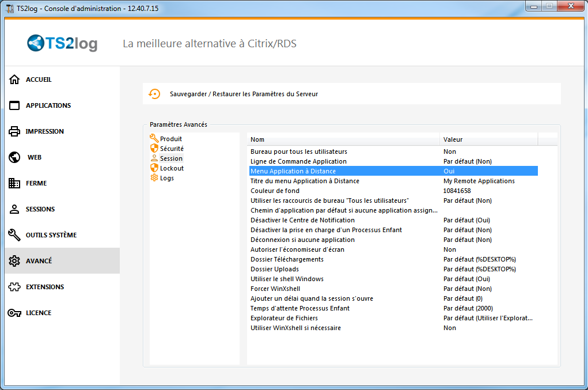Click the 10841658 color value cell
The height and width of the screenshot is (390, 588).
(457, 191)
